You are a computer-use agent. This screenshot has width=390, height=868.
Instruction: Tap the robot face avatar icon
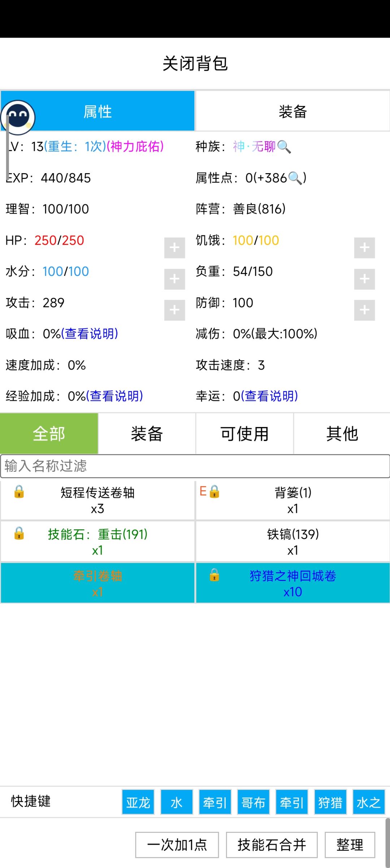point(18,117)
